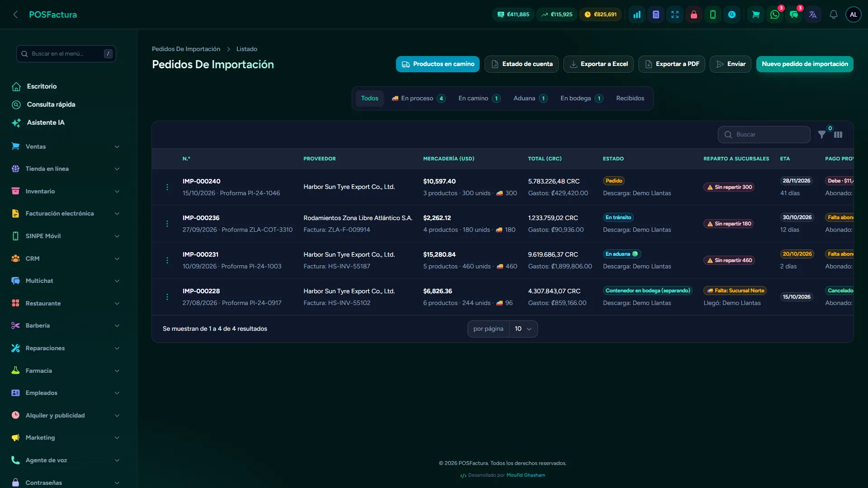Open the green mobile phone icon
Image resolution: width=868 pixels, height=488 pixels.
[x=713, y=14]
